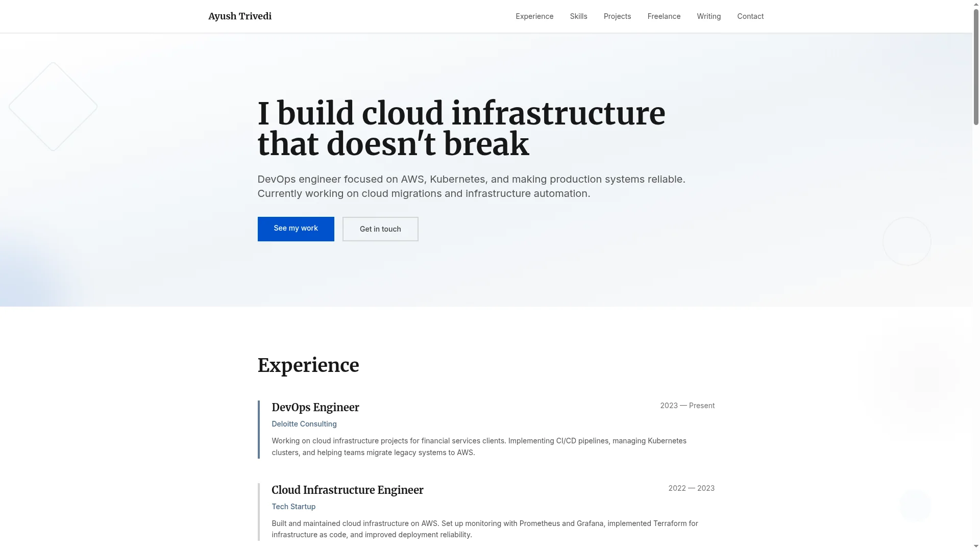The image size is (980, 551).
Task: Open the Experience nav link
Action: pos(534,16)
